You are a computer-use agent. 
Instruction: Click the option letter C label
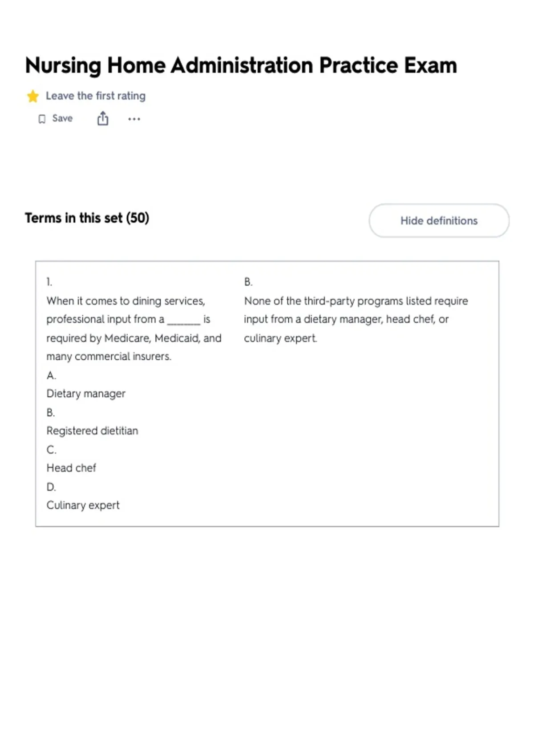(51, 450)
